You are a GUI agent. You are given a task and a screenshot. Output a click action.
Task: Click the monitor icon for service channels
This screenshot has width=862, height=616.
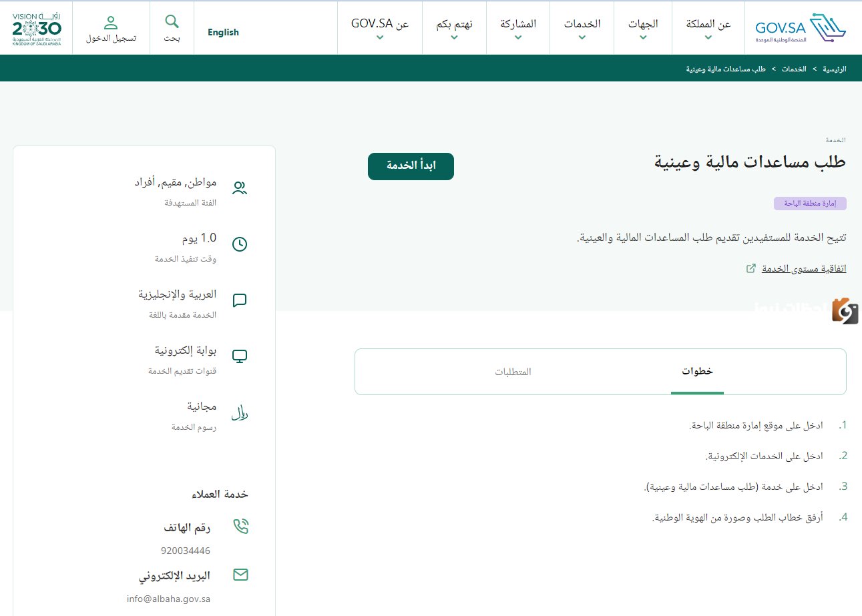pos(239,356)
